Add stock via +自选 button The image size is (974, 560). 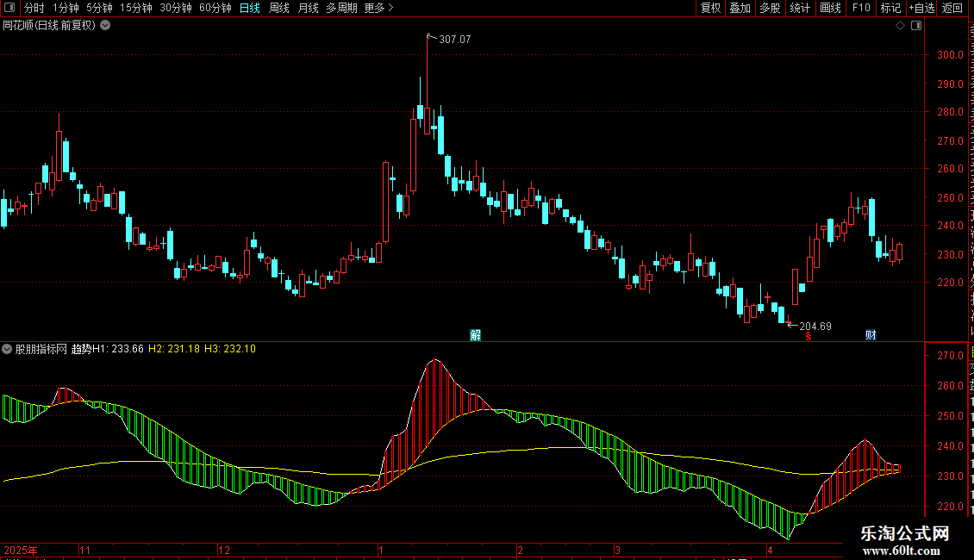click(921, 8)
